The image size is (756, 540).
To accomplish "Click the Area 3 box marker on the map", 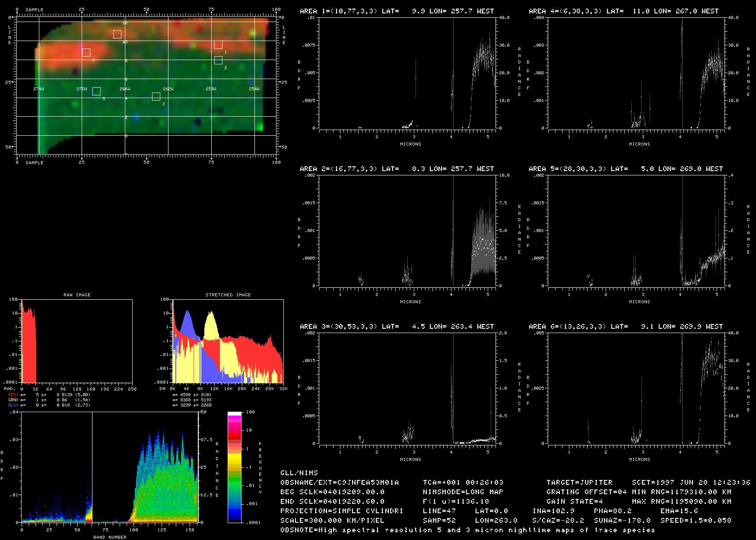I will pos(156,97).
